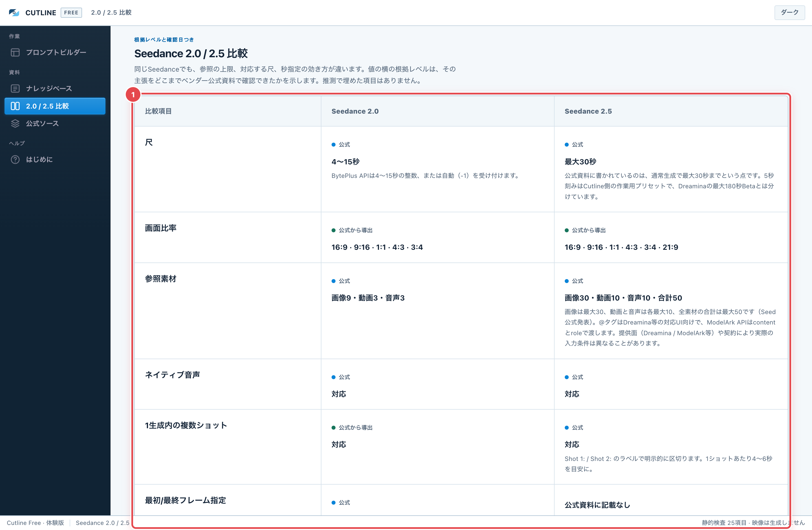Open the はじめに help page
The height and width of the screenshot is (530, 812).
[55, 159]
